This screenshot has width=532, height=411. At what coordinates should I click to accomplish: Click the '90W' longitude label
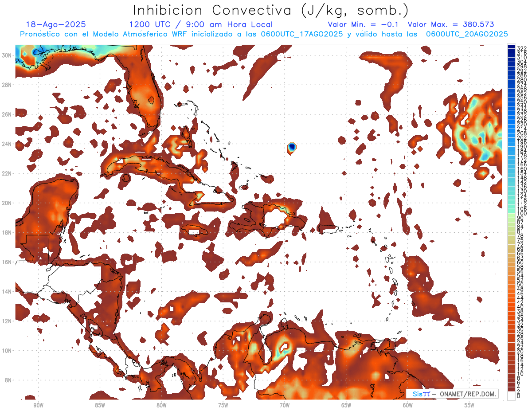[x=38, y=405]
